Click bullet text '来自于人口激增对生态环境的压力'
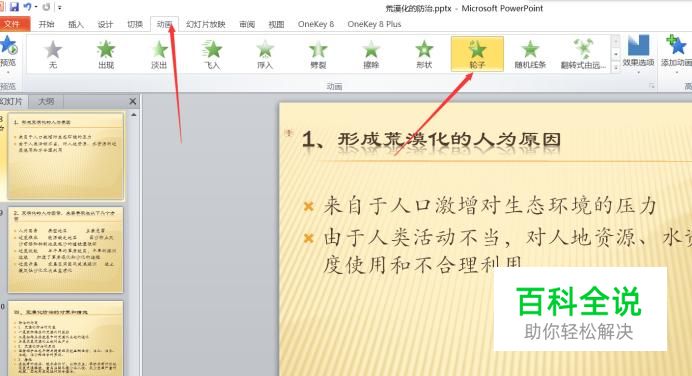 pos(490,206)
